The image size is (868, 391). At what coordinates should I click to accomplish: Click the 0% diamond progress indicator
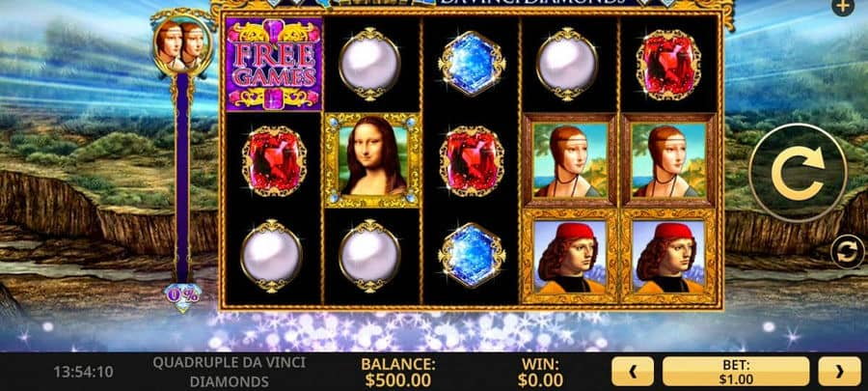coord(183,295)
